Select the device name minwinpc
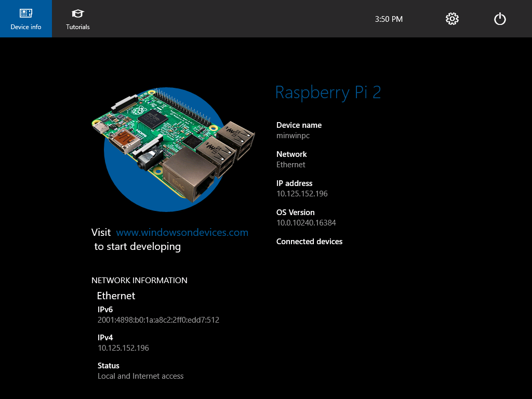532x399 pixels. [x=292, y=135]
